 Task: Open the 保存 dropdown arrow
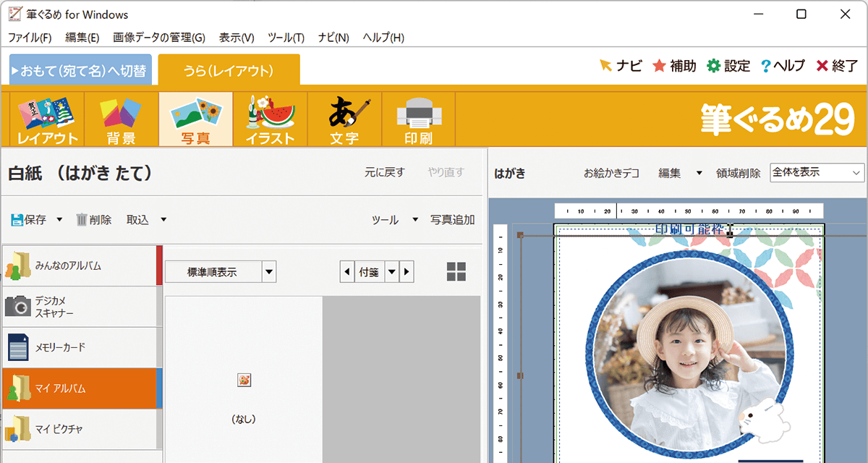[59, 219]
